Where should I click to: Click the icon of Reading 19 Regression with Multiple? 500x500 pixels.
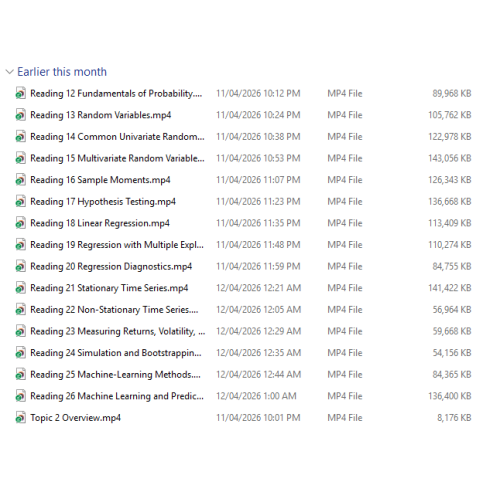click(20, 245)
